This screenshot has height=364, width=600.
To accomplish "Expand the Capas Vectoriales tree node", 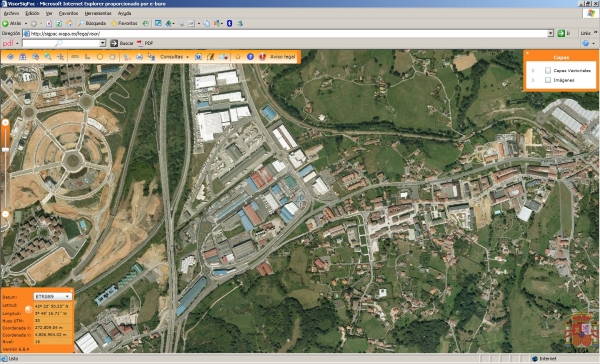I will click(x=533, y=70).
